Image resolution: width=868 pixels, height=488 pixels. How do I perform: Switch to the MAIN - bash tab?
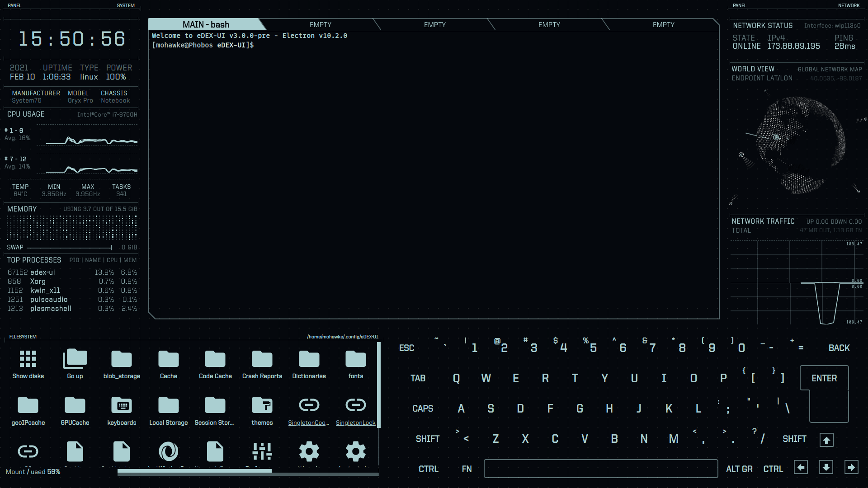tap(206, 25)
